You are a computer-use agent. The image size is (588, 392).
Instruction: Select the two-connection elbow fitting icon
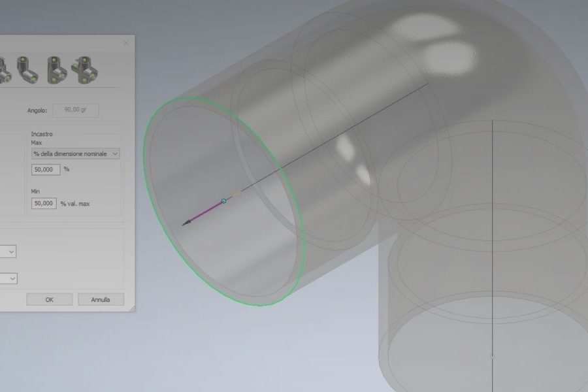[x=27, y=70]
